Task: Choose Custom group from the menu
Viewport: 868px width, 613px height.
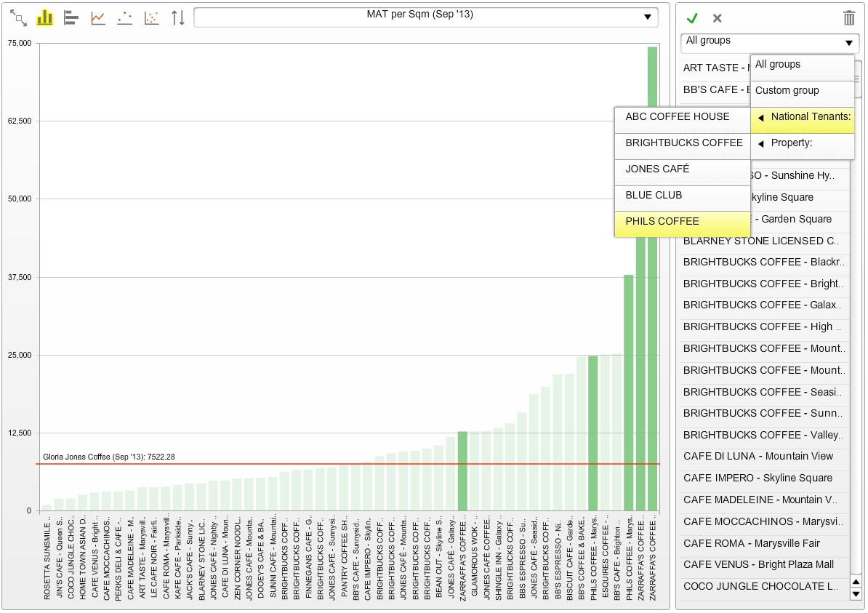Action: coord(787,91)
